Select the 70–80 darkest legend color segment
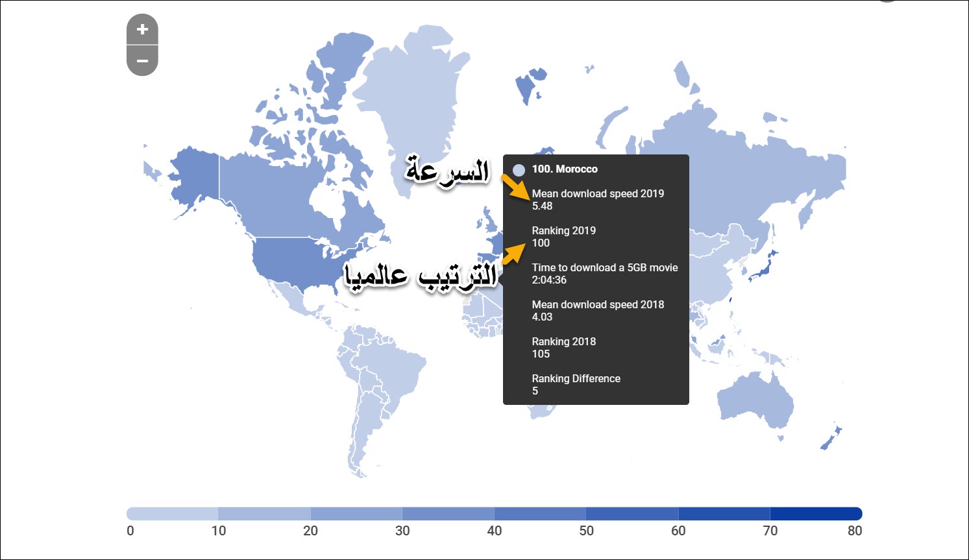 click(x=816, y=514)
